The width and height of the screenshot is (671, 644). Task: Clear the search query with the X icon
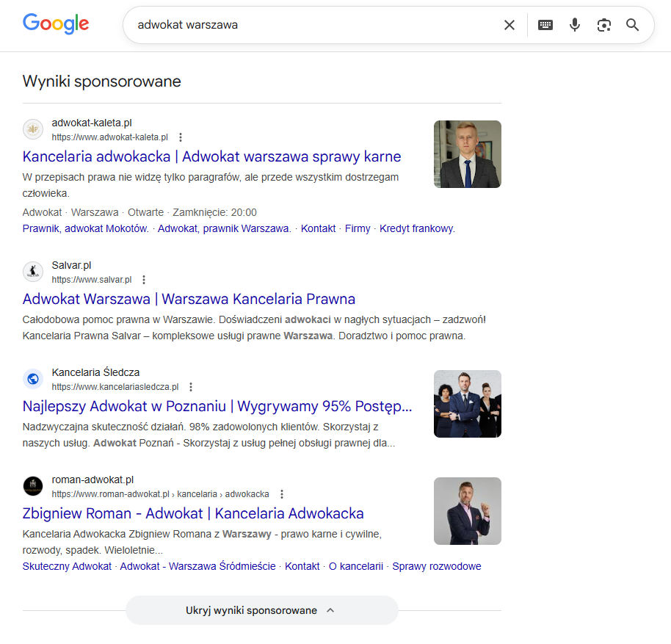tap(509, 24)
